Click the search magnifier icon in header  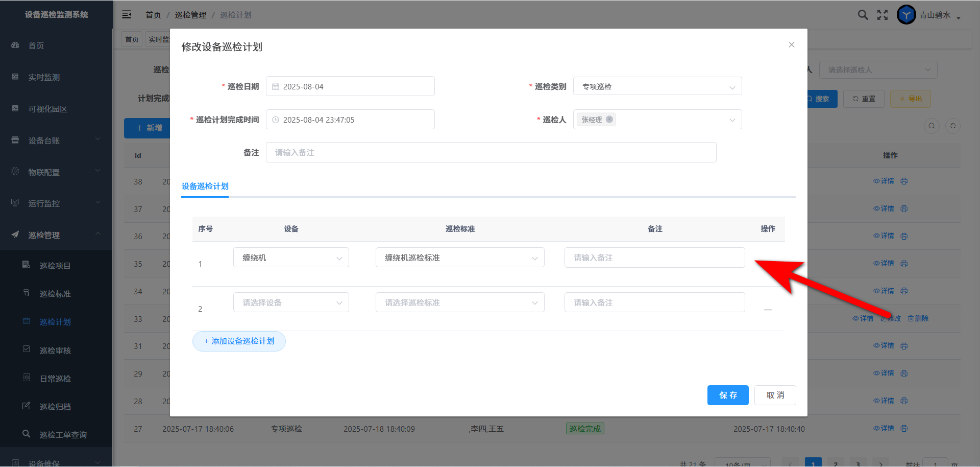[863, 15]
